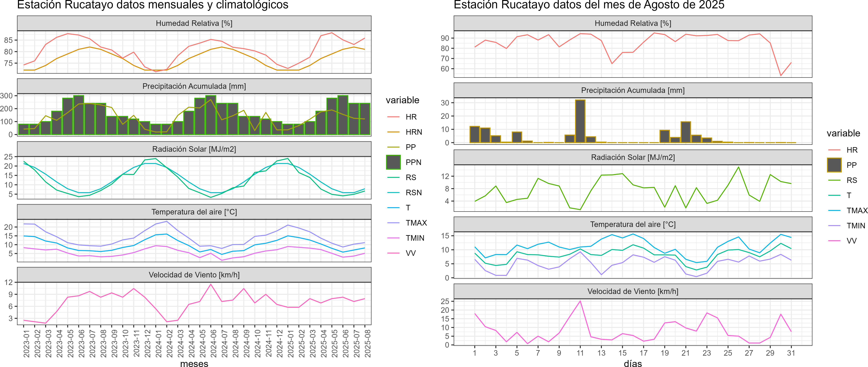
Task: Click the 'Velocidad de Viento' header in monthly panel
Action: coord(194,275)
